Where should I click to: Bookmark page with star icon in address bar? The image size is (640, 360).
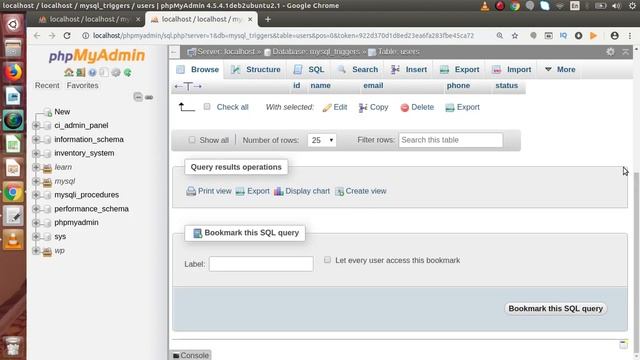coord(515,36)
